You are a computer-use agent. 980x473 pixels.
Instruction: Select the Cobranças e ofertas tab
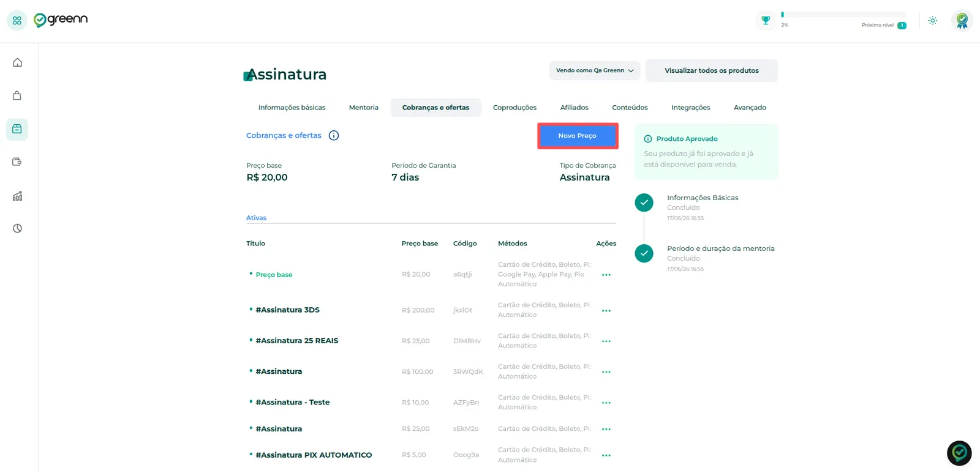tap(435, 108)
